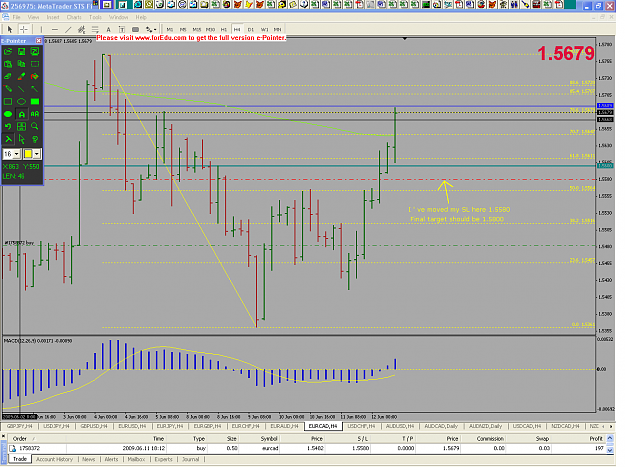The image size is (625, 467).
Task: Switch to AUDCAD,Daily chart tab
Action: (441, 426)
